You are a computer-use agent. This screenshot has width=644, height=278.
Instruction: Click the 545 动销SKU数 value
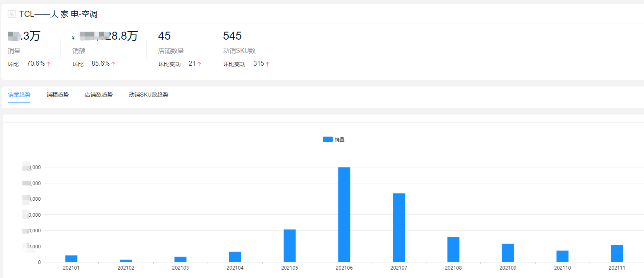pos(232,36)
